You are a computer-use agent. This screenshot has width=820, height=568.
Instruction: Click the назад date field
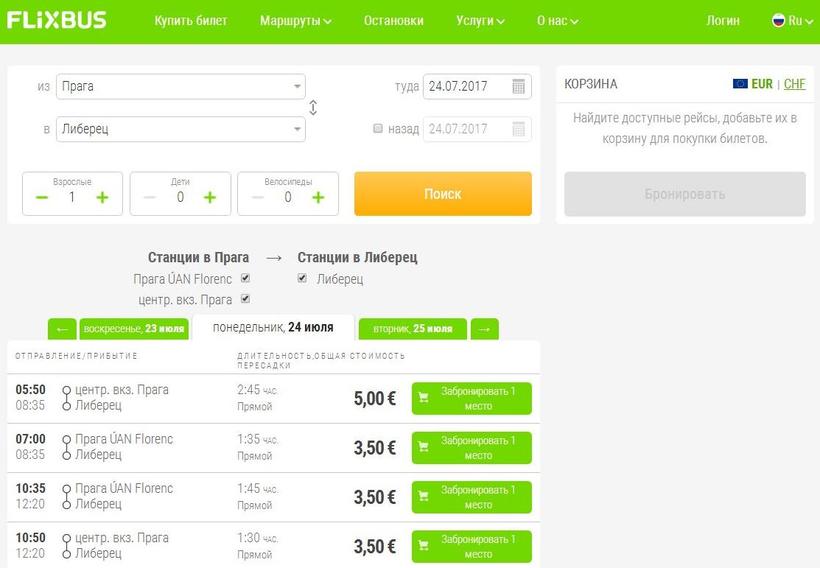(477, 129)
